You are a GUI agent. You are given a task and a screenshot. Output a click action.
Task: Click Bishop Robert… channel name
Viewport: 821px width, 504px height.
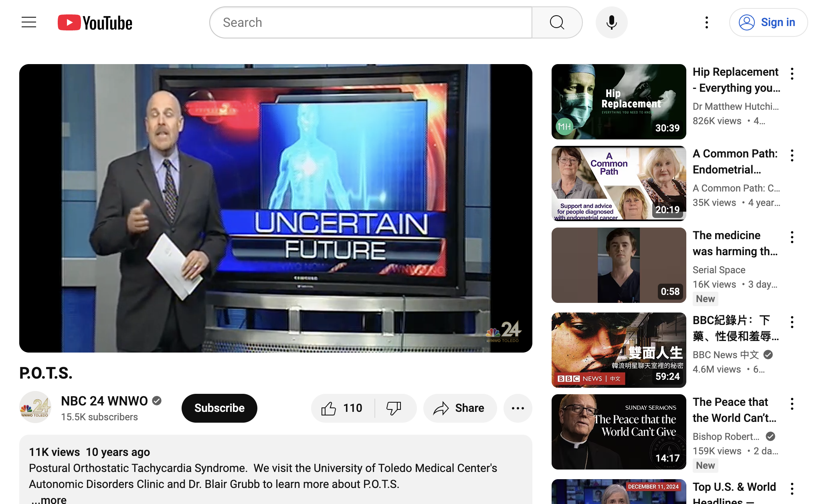726,437
